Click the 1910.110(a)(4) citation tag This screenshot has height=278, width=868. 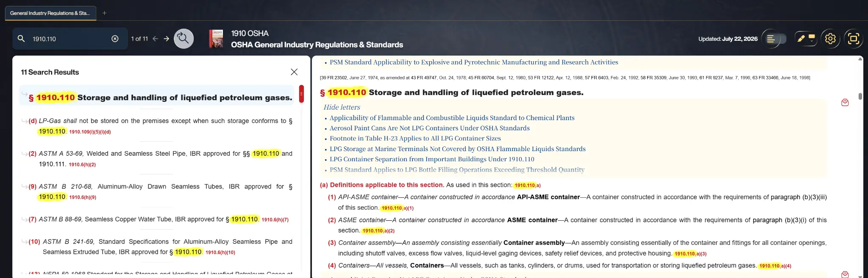[x=775, y=266]
